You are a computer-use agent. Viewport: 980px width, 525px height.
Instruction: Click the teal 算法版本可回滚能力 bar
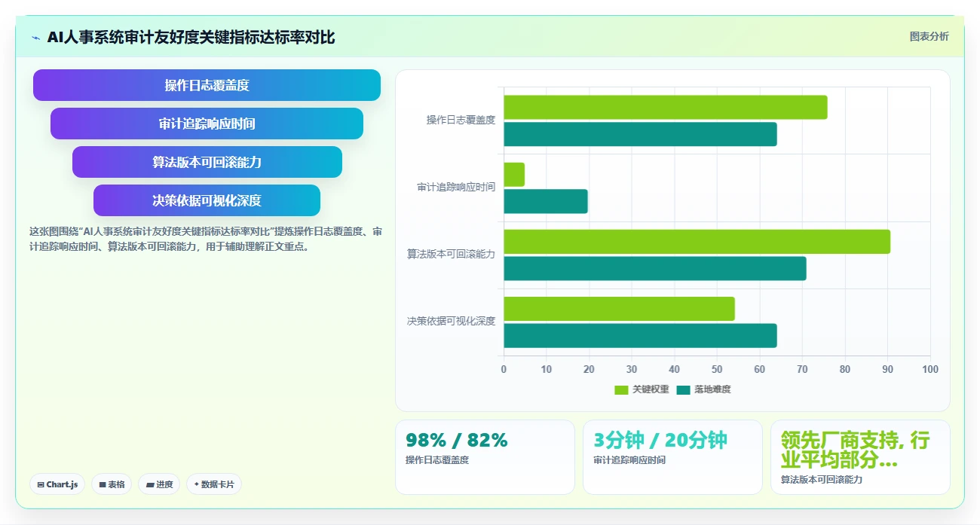(x=655, y=268)
